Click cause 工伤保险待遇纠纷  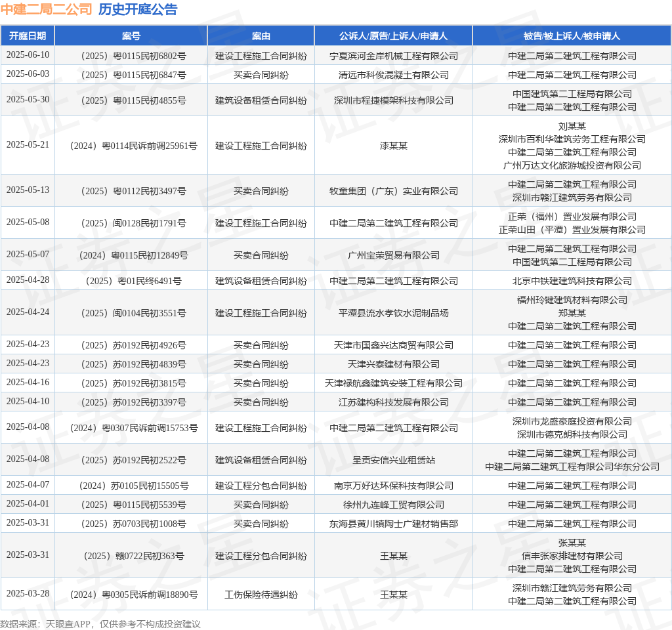coord(261,595)
